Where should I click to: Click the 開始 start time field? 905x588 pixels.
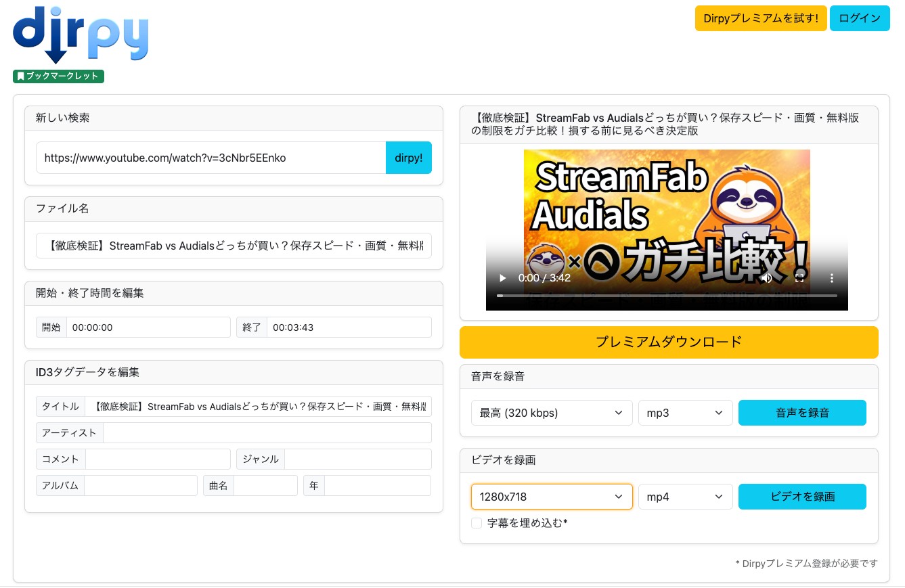(x=148, y=327)
